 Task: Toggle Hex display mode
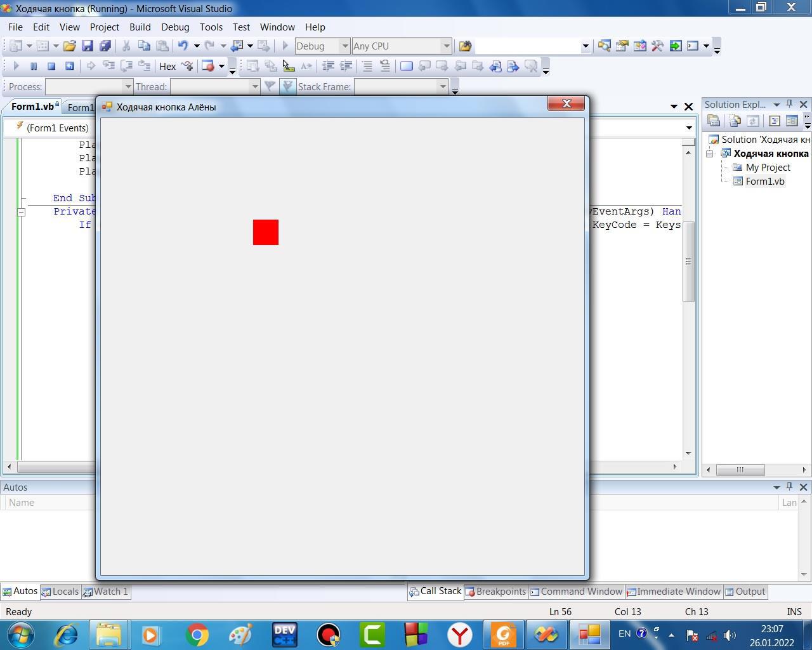167,66
